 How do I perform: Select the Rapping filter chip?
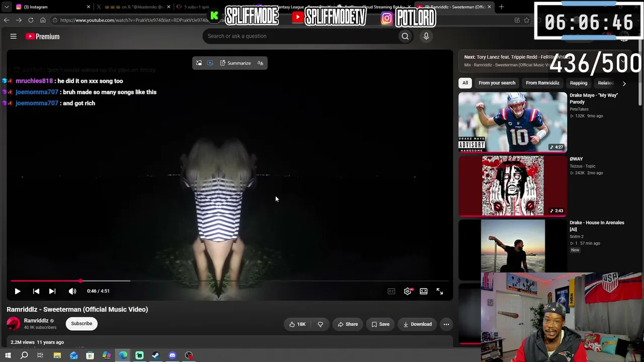(x=579, y=83)
